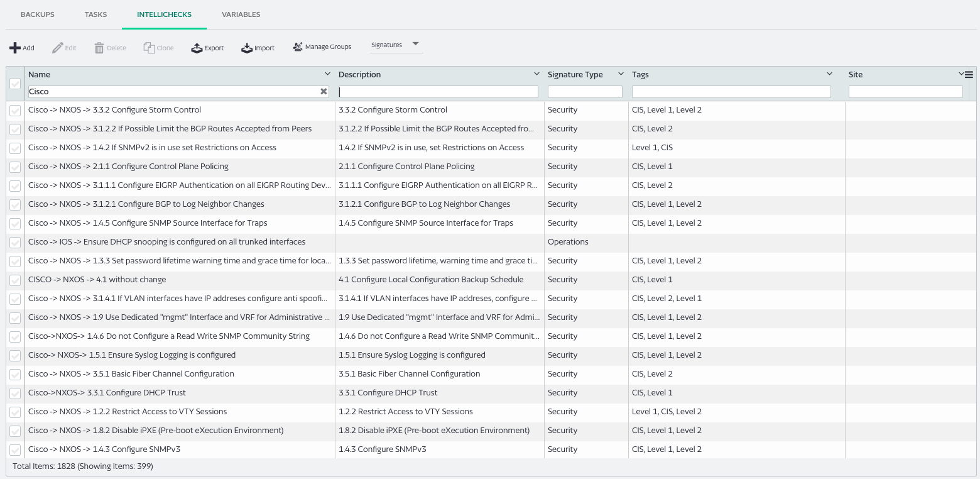Open the Tasks tab
The image size is (980, 479).
point(95,14)
